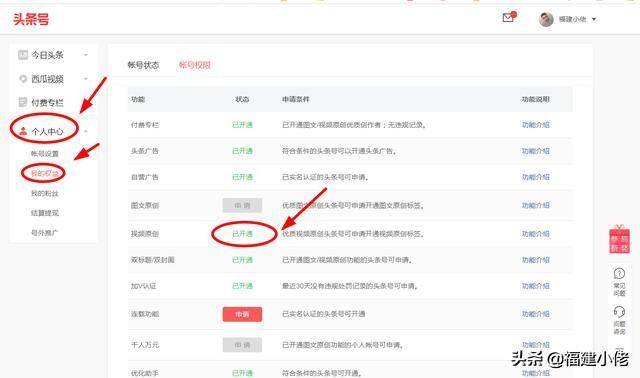Open 功能介绍 link for 付费专栏
This screenshot has width=640, height=378.
(x=536, y=125)
